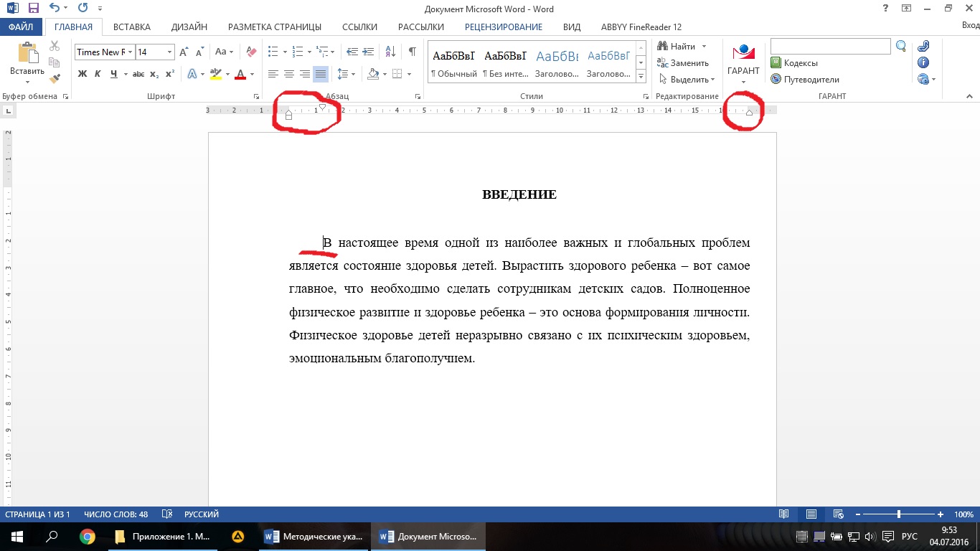
Task: Toggle justified text alignment
Action: click(320, 74)
